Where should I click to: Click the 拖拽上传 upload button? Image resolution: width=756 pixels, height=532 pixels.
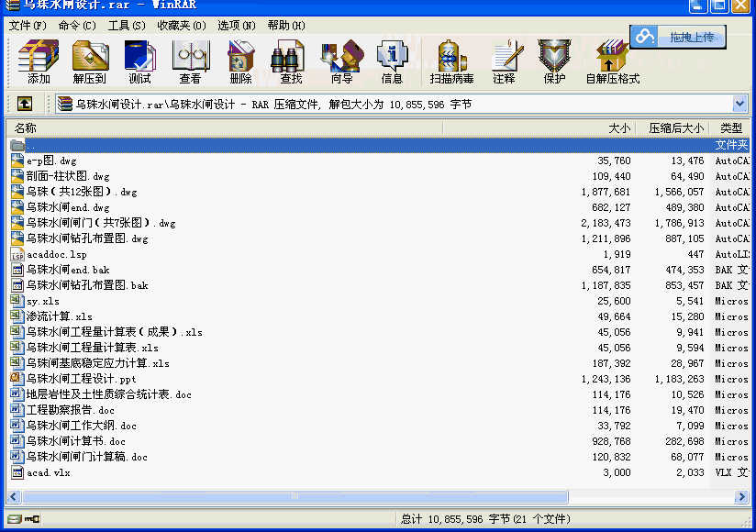tap(678, 37)
